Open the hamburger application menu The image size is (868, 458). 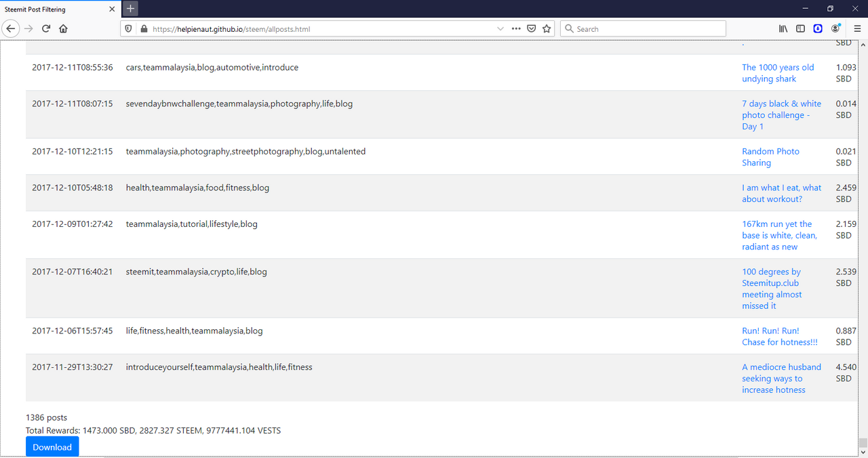(x=857, y=29)
